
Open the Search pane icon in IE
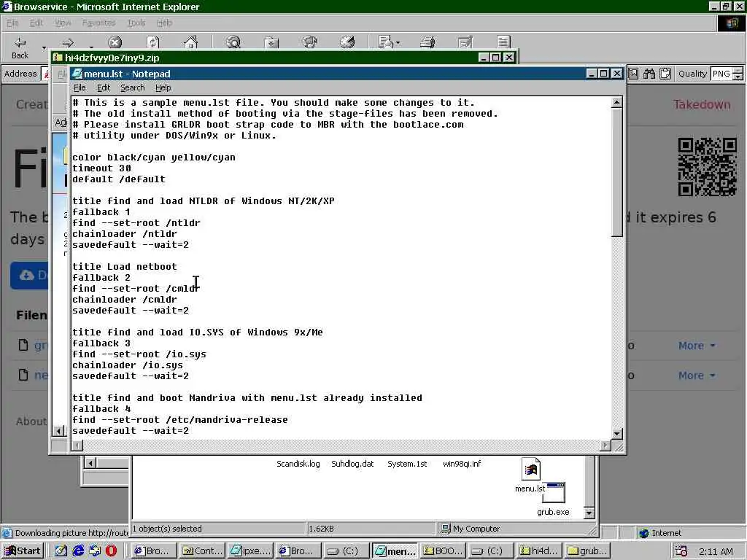click(x=233, y=42)
